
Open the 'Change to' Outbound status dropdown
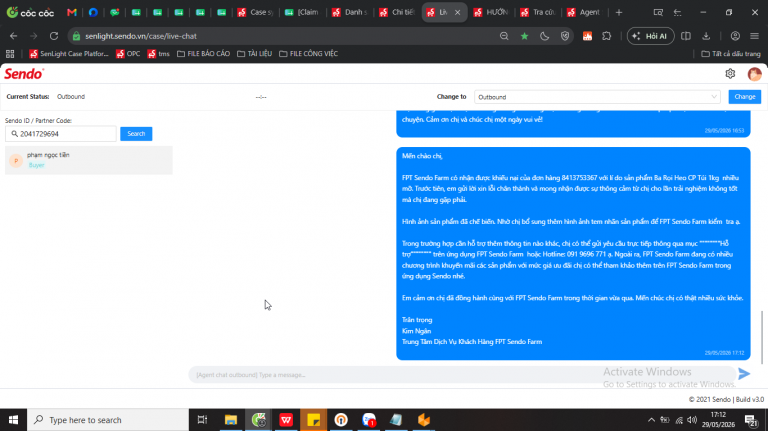point(597,97)
